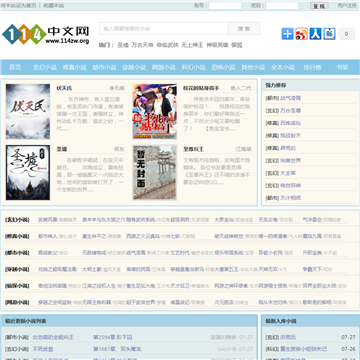
Task: Focus the novel search box
Action: pos(164,29)
